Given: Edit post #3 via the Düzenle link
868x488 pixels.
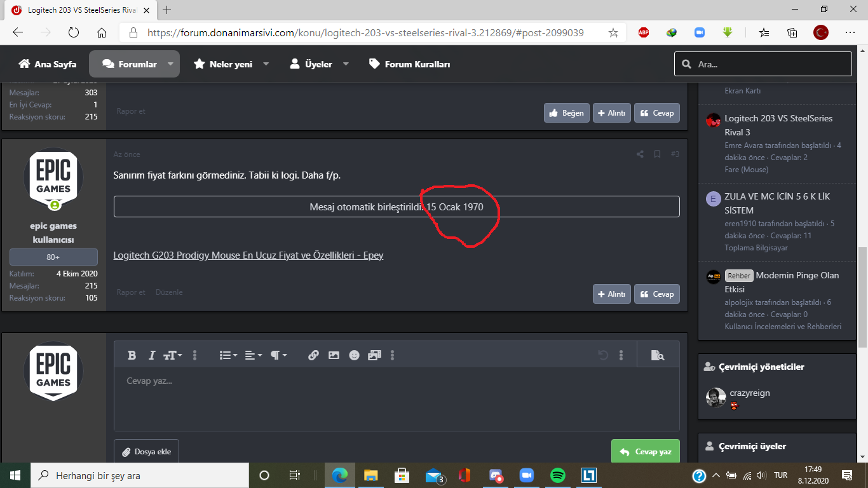Looking at the screenshot, I should click(x=169, y=292).
